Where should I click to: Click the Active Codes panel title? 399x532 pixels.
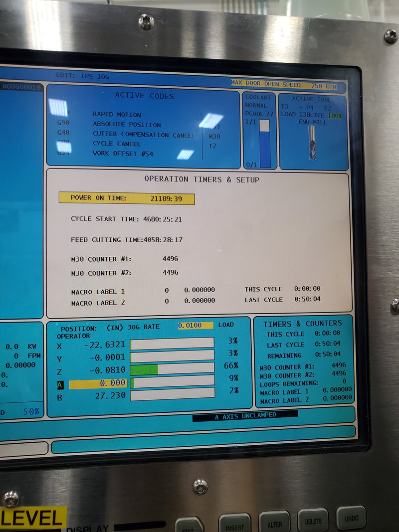tap(144, 96)
